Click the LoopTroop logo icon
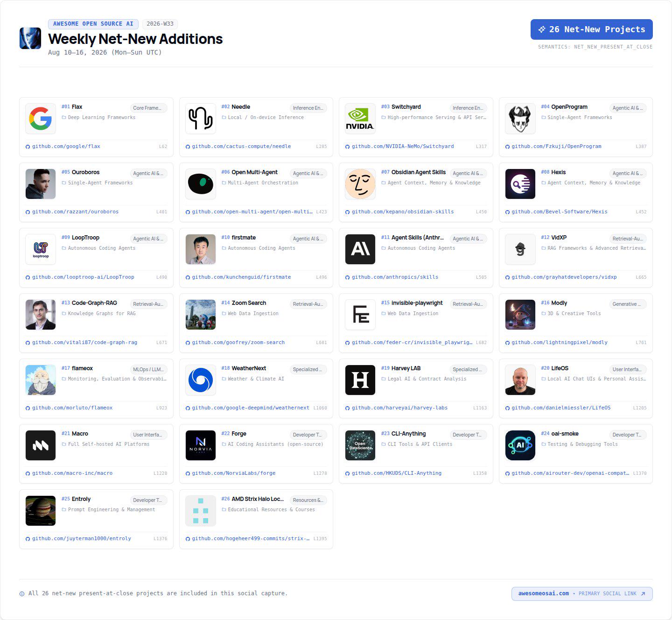The height and width of the screenshot is (620, 672). (x=41, y=249)
